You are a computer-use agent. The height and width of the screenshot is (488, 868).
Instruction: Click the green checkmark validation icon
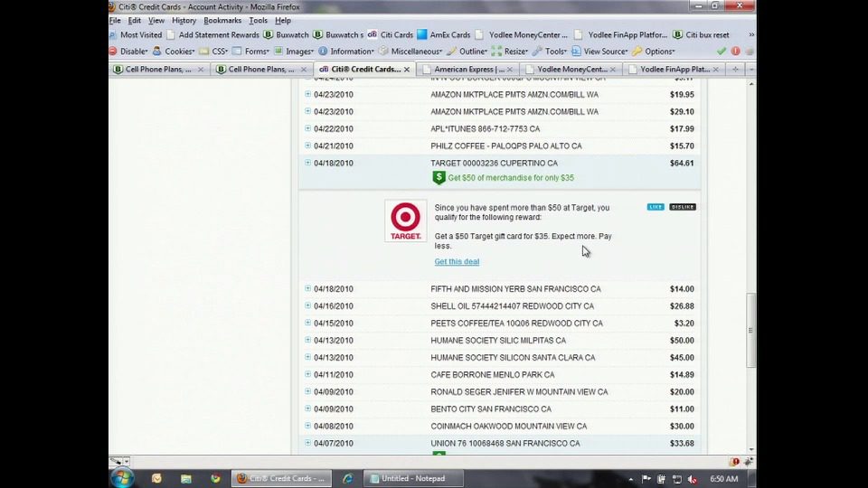(x=722, y=51)
